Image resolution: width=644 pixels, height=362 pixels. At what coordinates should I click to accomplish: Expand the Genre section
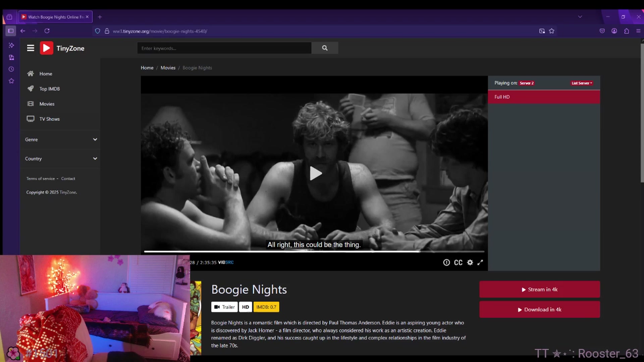pyautogui.click(x=60, y=139)
